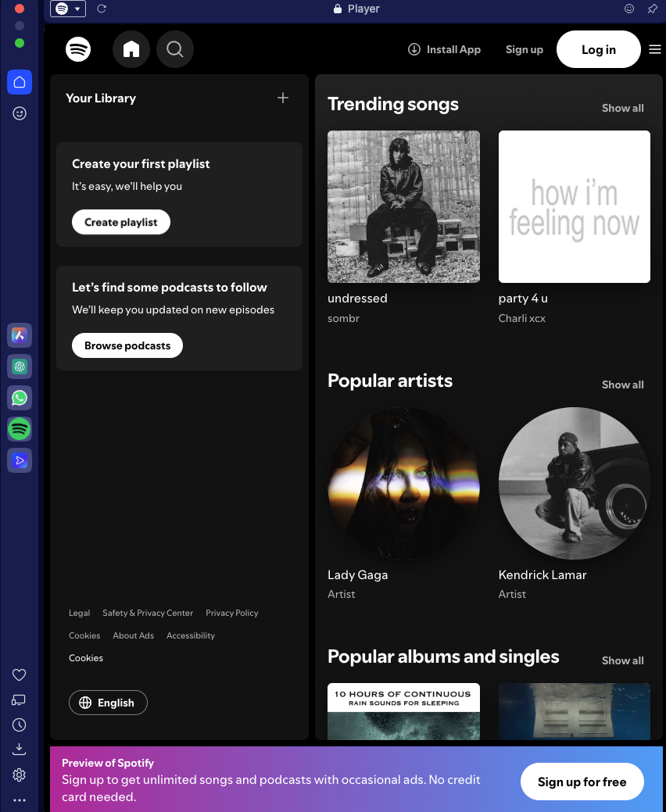Open bookmarks heart icon in sidebar
666x812 pixels.
20,674
